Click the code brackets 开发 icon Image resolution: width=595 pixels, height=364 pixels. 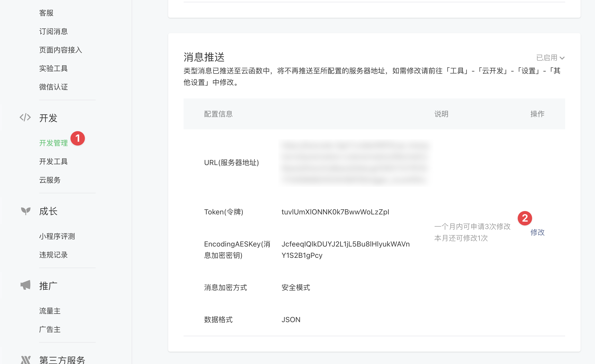click(x=25, y=117)
